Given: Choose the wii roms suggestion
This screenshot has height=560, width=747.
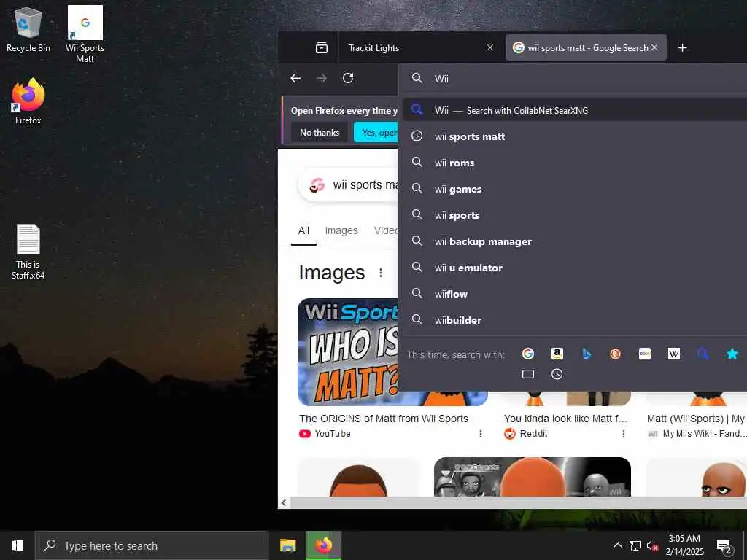Looking at the screenshot, I should [x=575, y=163].
